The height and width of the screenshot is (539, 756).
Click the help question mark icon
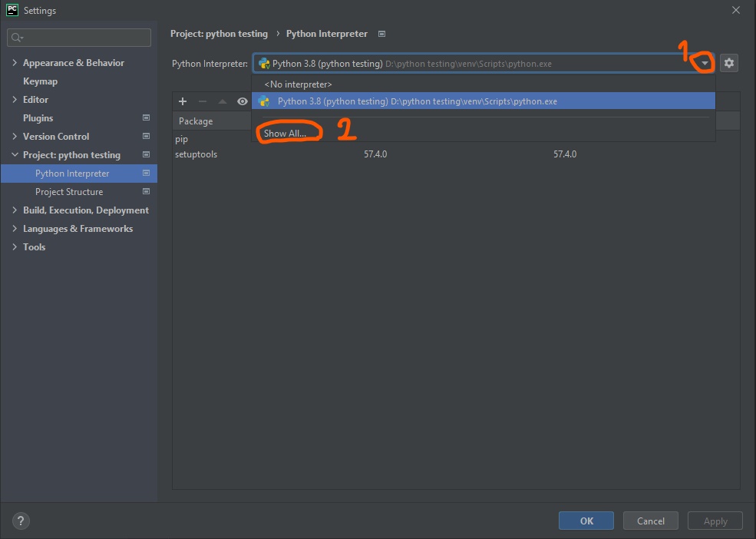(x=21, y=521)
